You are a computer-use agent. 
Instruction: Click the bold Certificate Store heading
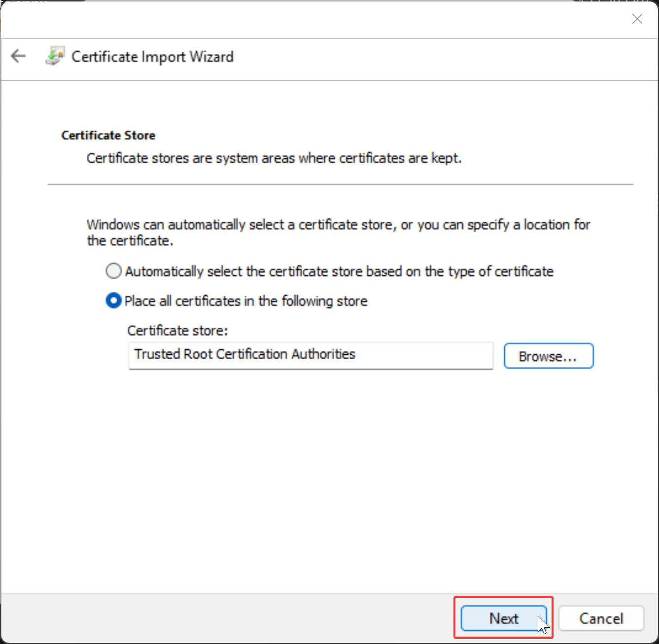108,136
